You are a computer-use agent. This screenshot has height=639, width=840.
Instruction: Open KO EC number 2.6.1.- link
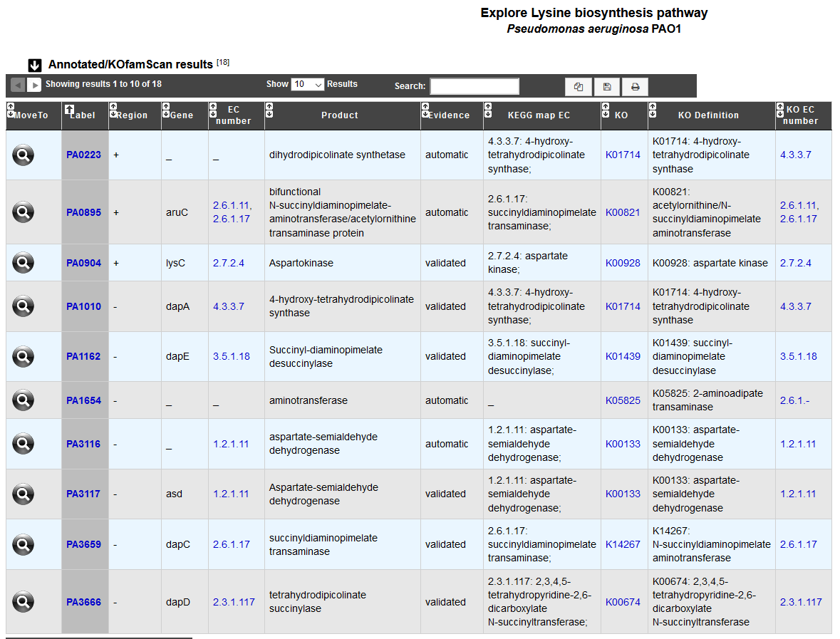point(794,400)
